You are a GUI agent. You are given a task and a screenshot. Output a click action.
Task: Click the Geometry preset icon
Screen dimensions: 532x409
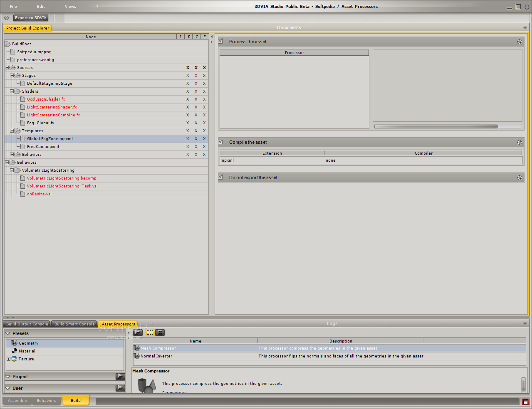click(14, 343)
